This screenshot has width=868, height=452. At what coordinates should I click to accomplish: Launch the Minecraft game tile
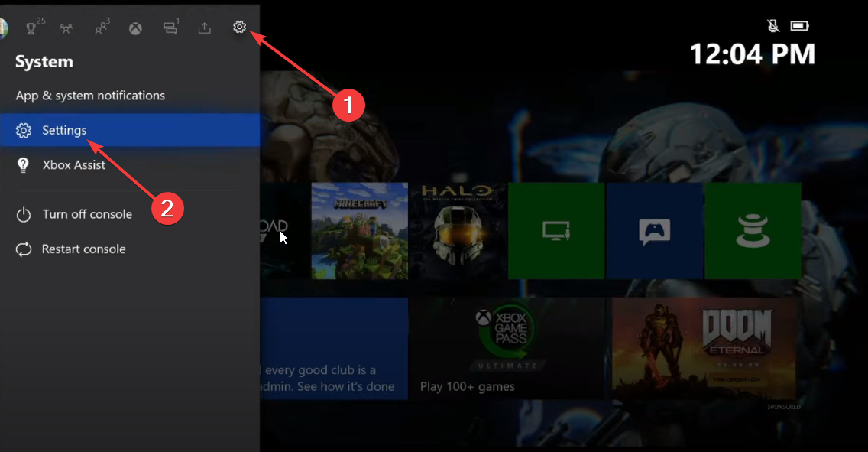point(360,231)
